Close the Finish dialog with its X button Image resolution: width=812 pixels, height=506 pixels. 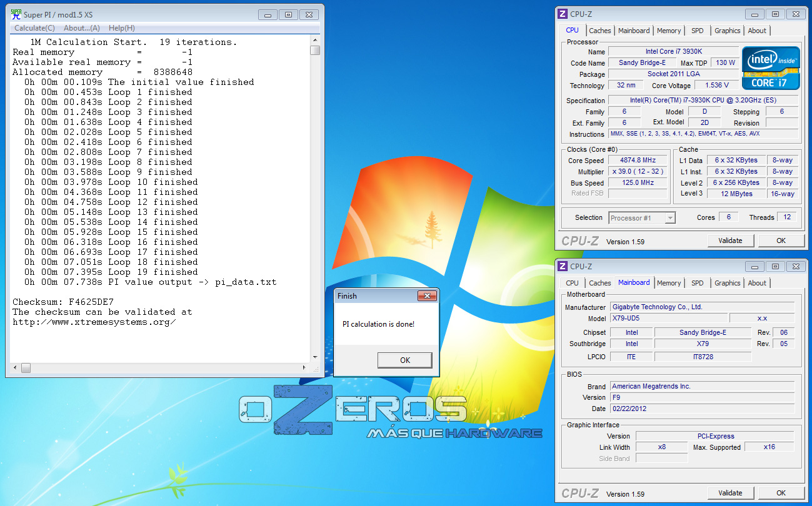click(x=428, y=295)
